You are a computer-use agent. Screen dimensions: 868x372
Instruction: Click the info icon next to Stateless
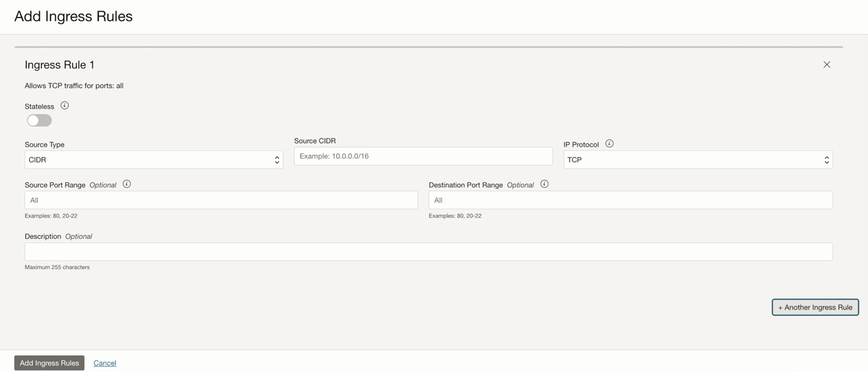pos(64,106)
